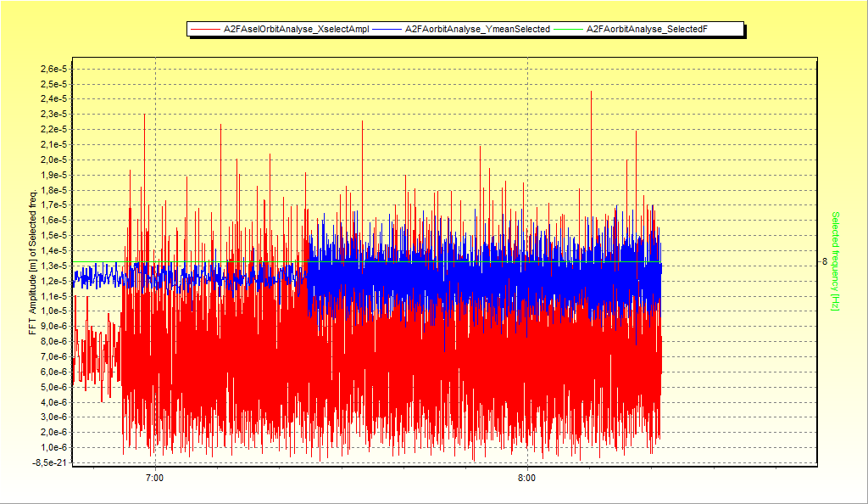Select the Selected frequency [Hz] axis title
This screenshot has height=504, width=868.
click(835, 261)
